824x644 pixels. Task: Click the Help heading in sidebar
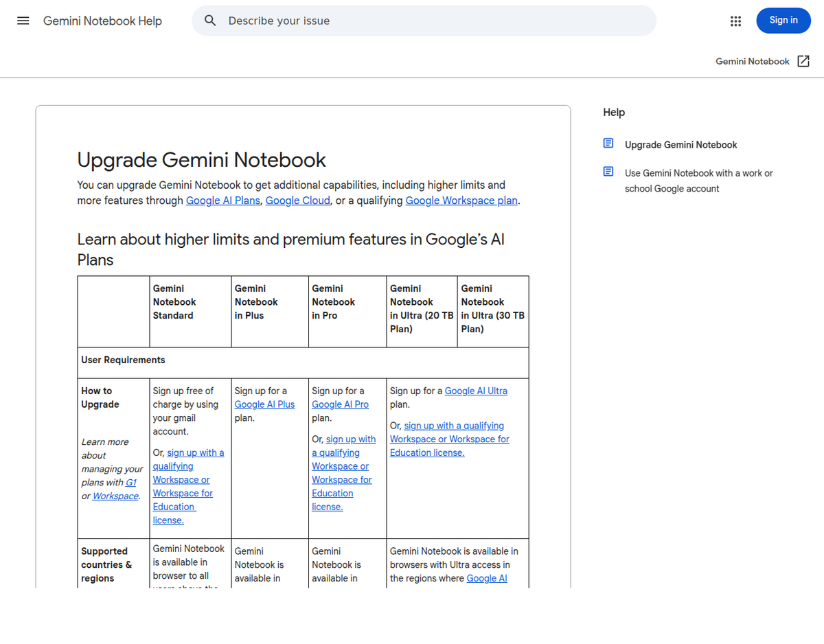point(614,112)
